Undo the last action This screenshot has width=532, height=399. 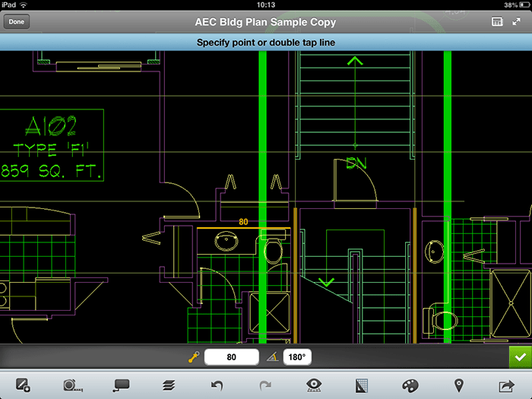217,385
